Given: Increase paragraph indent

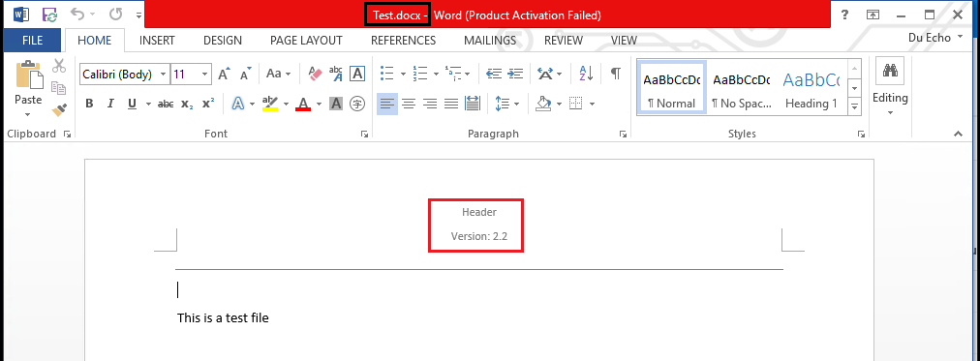Looking at the screenshot, I should [515, 74].
